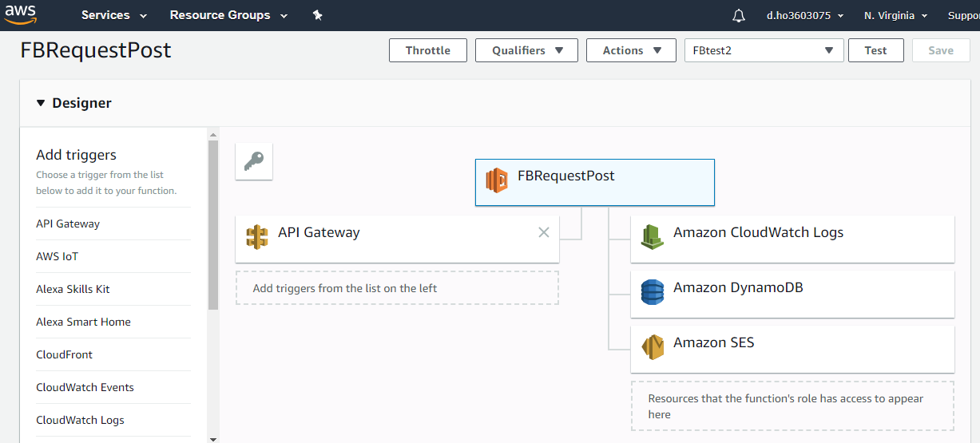Click the 'Add triggers' heading

click(x=76, y=155)
